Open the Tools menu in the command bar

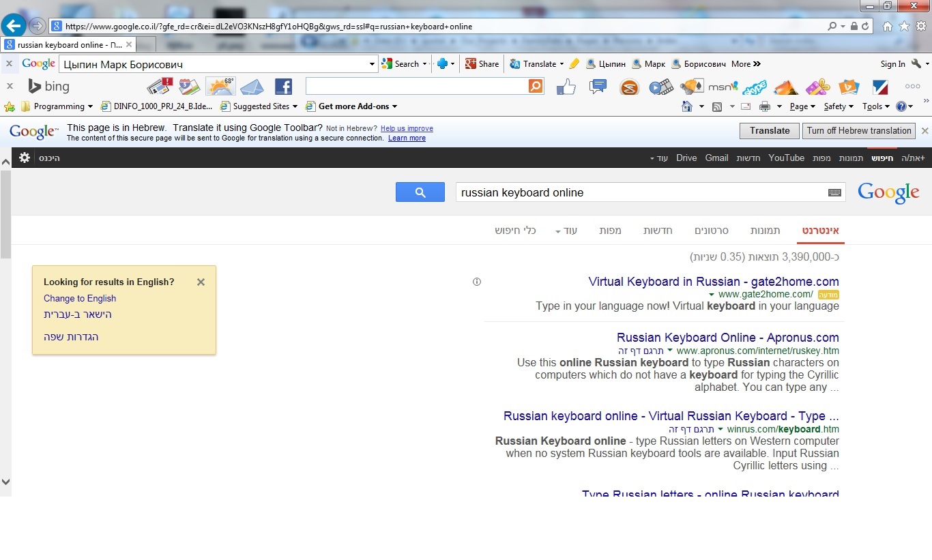[x=876, y=106]
